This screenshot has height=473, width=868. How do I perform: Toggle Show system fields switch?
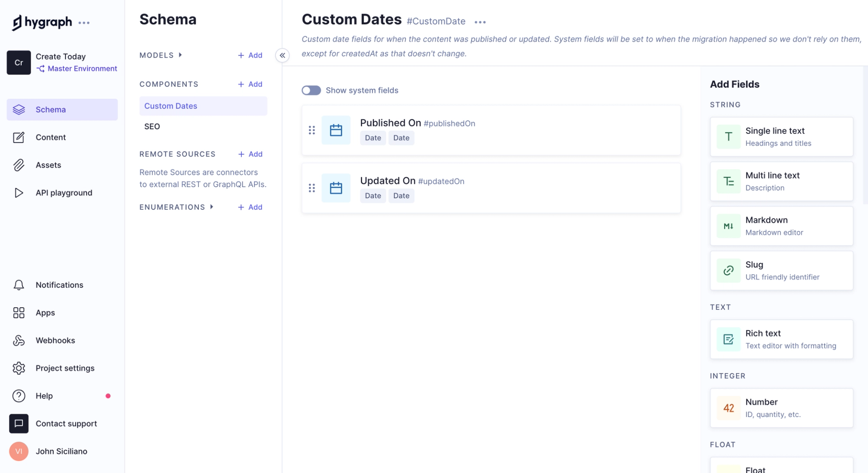coord(311,90)
